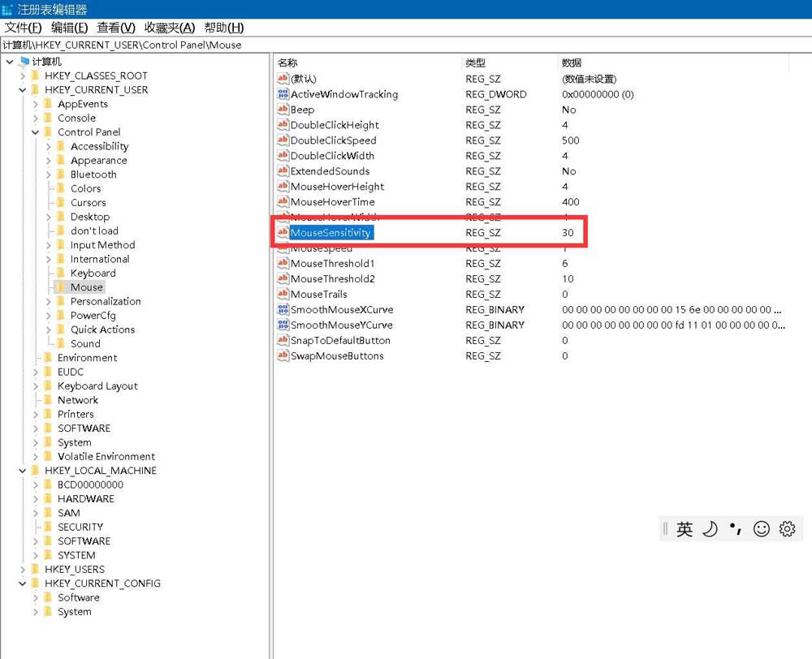Click the folder icon next to Keyboard

61,274
